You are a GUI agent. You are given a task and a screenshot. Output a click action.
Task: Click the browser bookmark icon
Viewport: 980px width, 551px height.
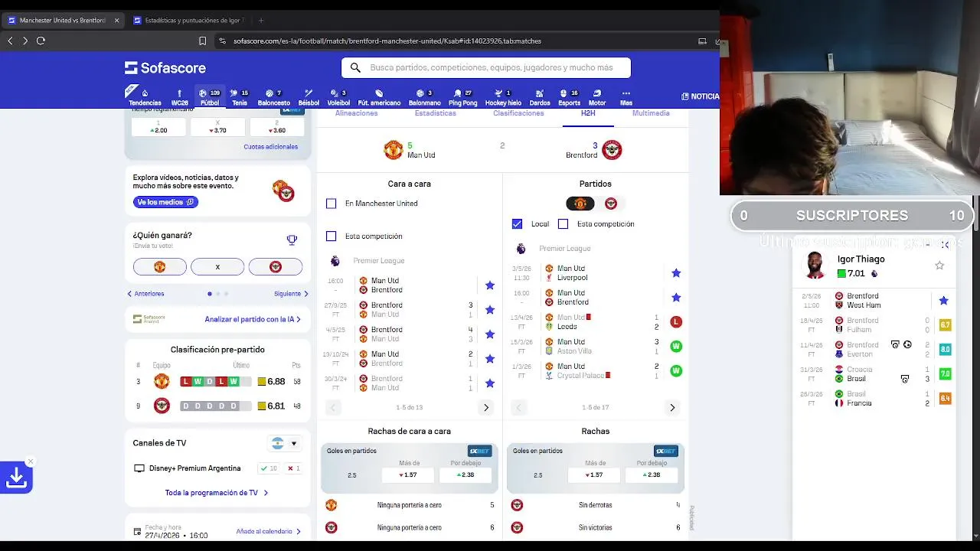click(x=202, y=41)
